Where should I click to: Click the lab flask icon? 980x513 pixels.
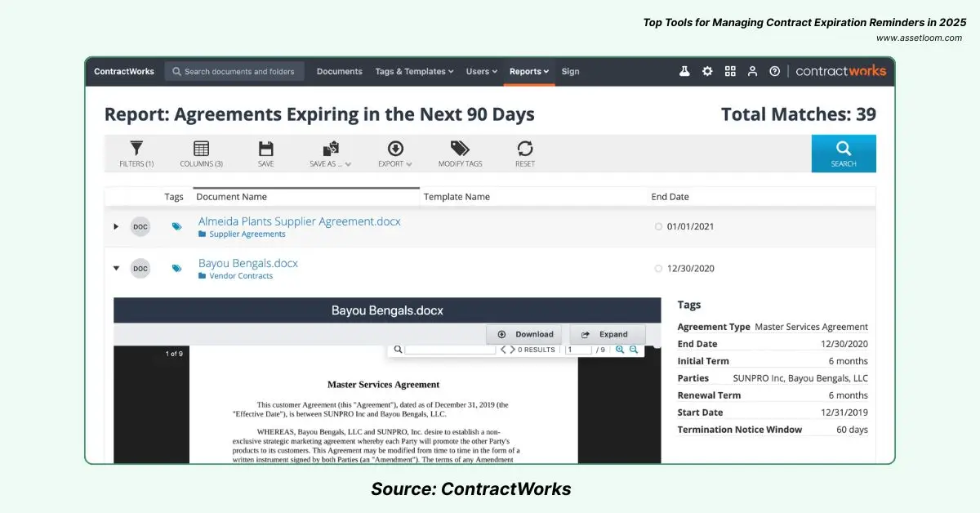tap(684, 71)
